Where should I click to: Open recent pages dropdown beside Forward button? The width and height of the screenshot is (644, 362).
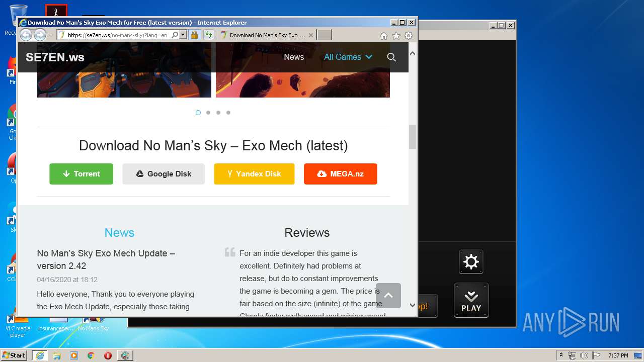coord(51,35)
